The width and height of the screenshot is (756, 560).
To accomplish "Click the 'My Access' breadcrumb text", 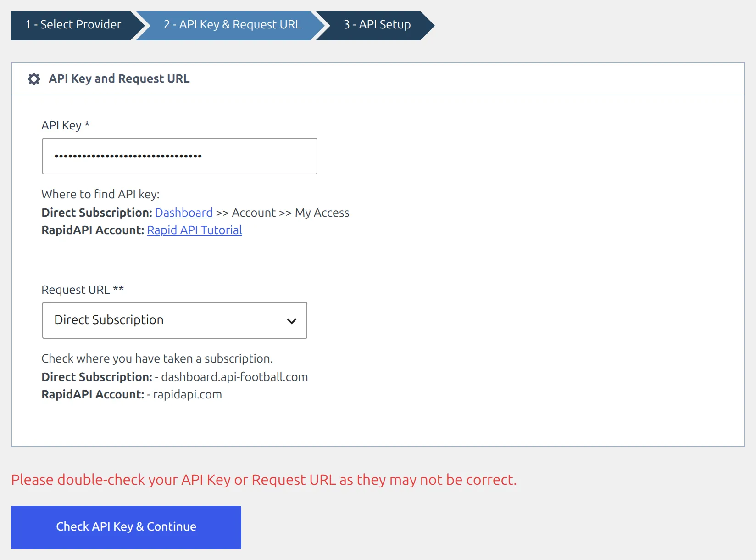I will [322, 213].
